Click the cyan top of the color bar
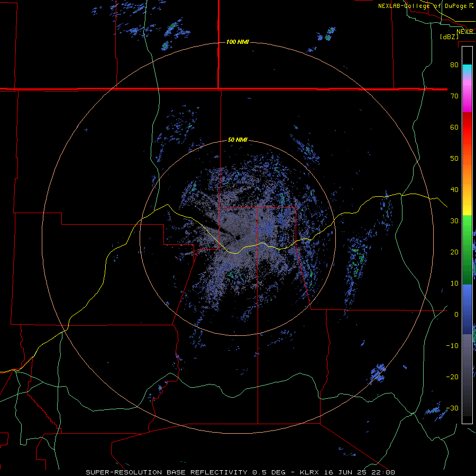476x476 pixels. (x=467, y=68)
